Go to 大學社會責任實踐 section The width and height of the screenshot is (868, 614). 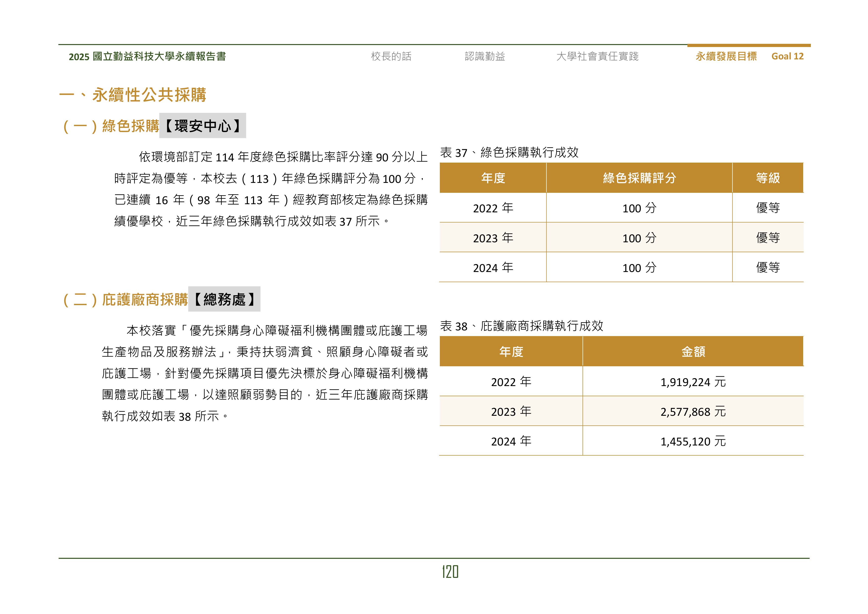point(597,56)
